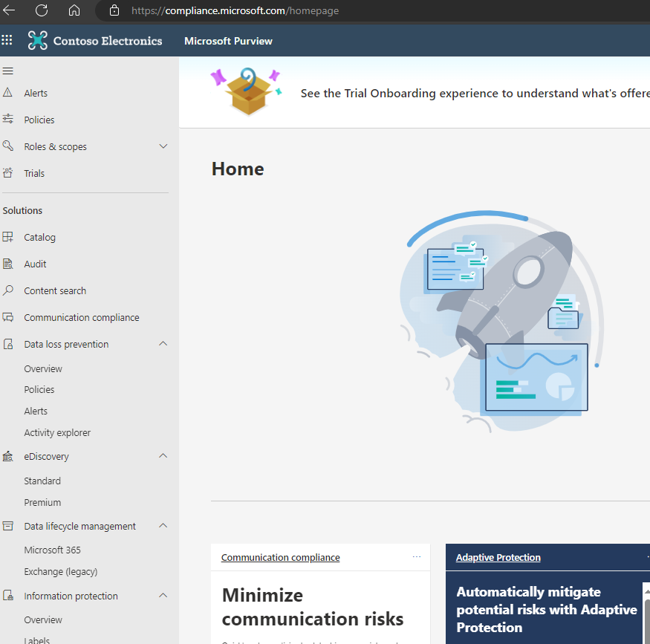Click the Alerts triangle icon at top of sidebar
Image resolution: width=650 pixels, height=644 pixels.
[x=7, y=92]
